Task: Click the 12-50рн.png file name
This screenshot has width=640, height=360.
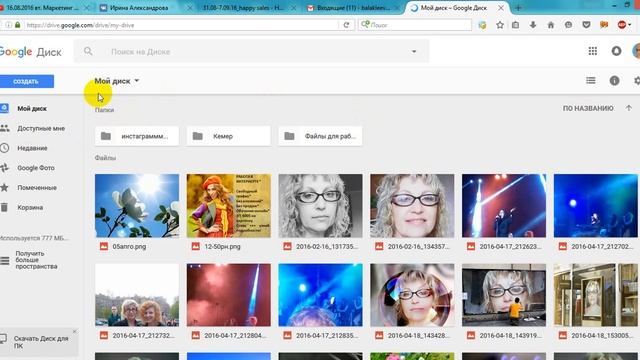Action: (x=222, y=247)
